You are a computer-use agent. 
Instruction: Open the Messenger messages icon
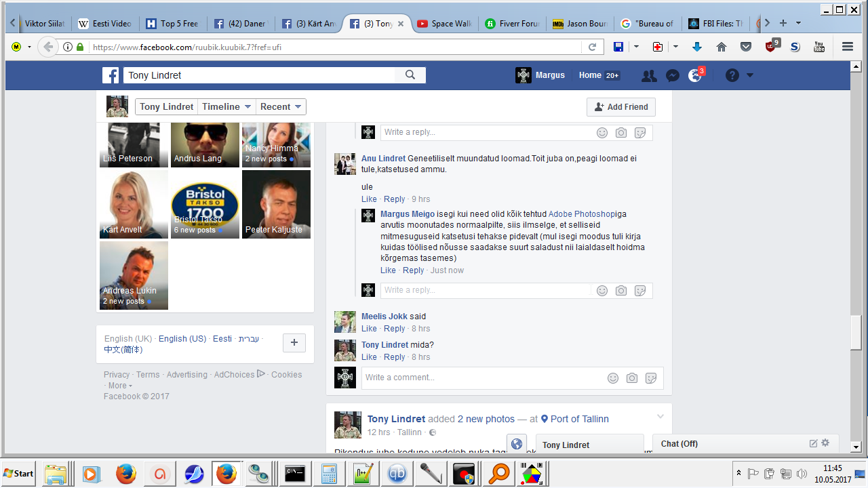[x=673, y=76]
